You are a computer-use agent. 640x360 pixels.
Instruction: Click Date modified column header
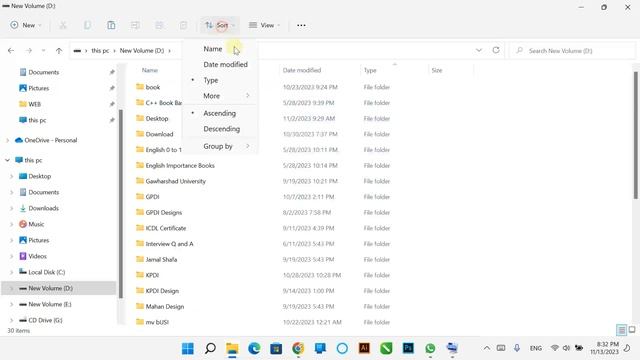click(302, 70)
